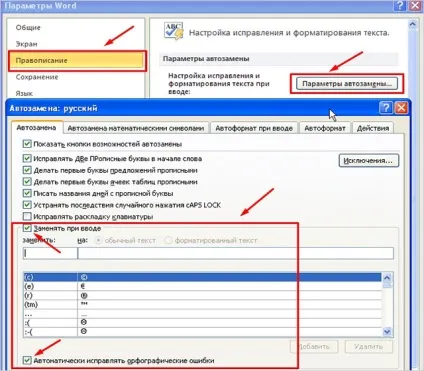Switch to the Автоформат tab

325,128
